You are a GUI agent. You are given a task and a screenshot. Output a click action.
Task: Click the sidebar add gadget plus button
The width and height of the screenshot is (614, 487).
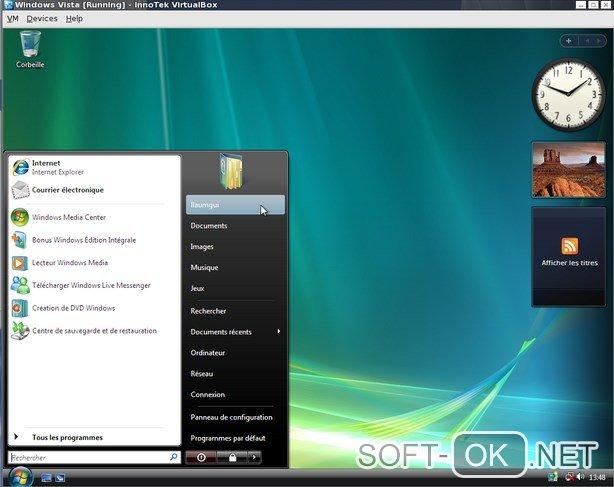coord(569,41)
